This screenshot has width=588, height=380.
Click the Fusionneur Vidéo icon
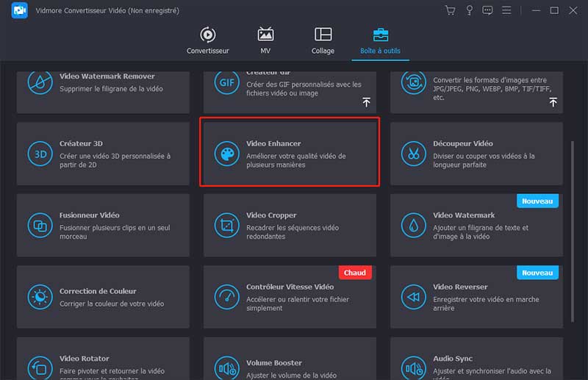pos(40,225)
